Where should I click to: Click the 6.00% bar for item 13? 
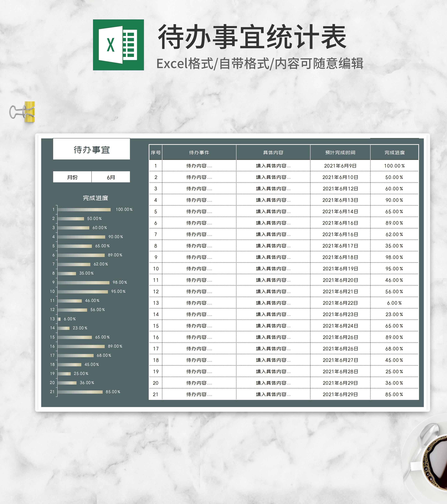tap(59, 319)
